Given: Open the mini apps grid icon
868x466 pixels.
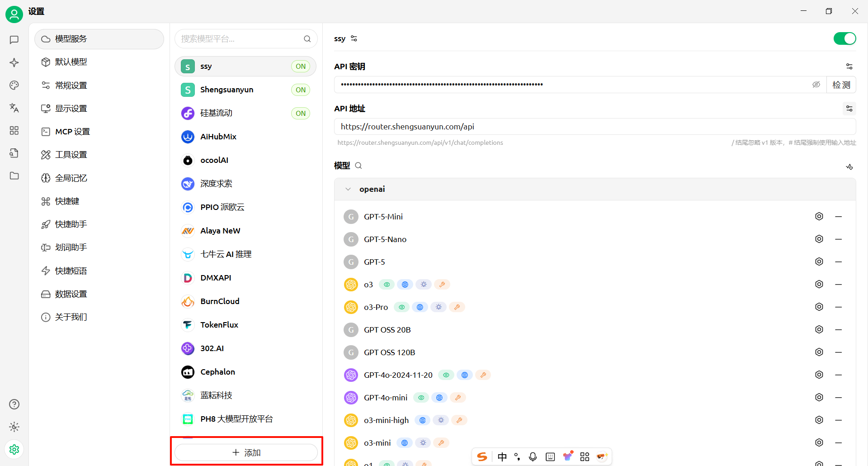Looking at the screenshot, I should pyautogui.click(x=14, y=130).
